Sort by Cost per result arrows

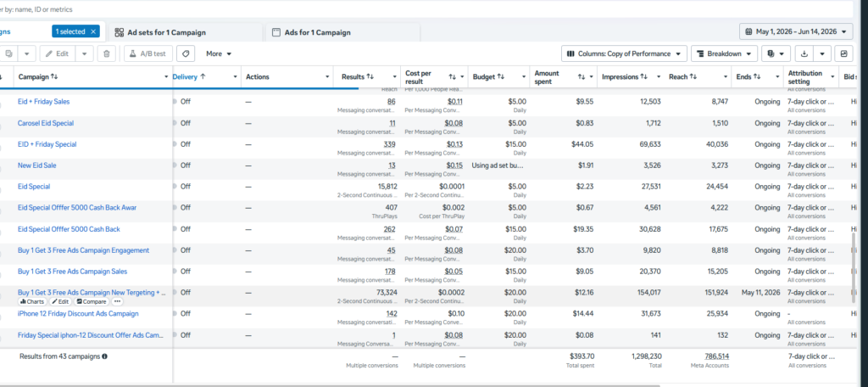coord(453,77)
